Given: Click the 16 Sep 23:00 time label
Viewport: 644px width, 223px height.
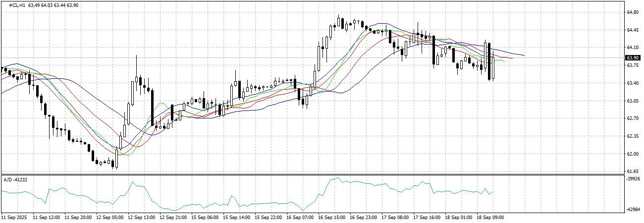Looking at the screenshot, I should 363,218.
